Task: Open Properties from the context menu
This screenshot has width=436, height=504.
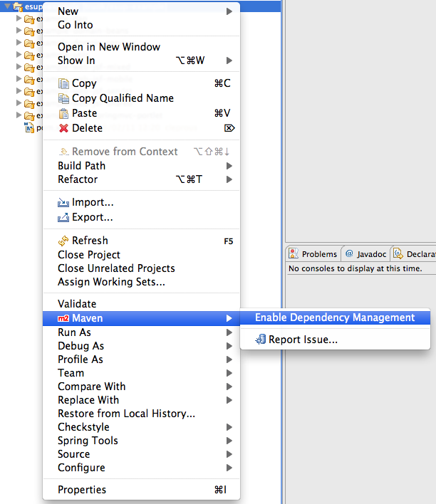Action: 82,490
